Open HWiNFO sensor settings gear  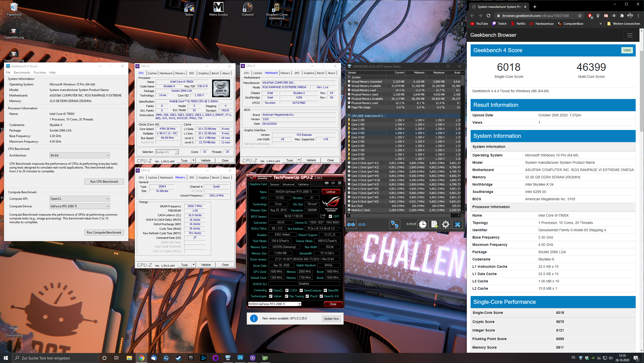(x=445, y=224)
